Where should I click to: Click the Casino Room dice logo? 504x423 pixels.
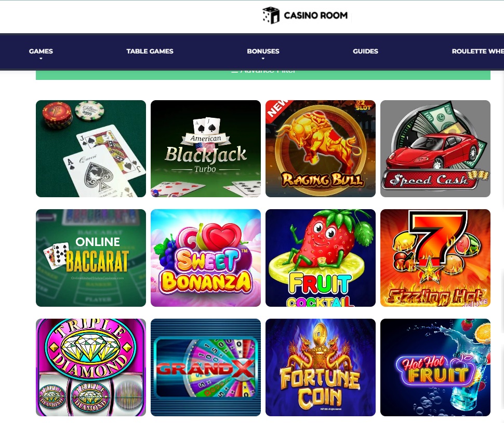[271, 15]
